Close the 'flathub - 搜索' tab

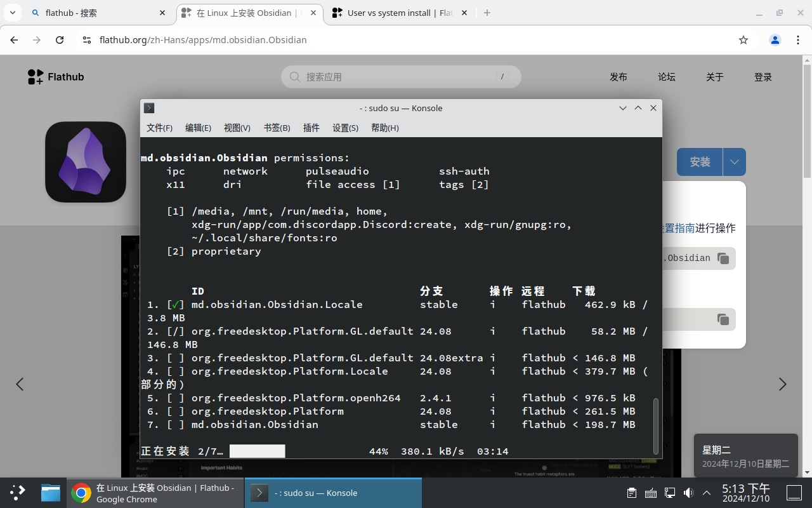click(162, 13)
